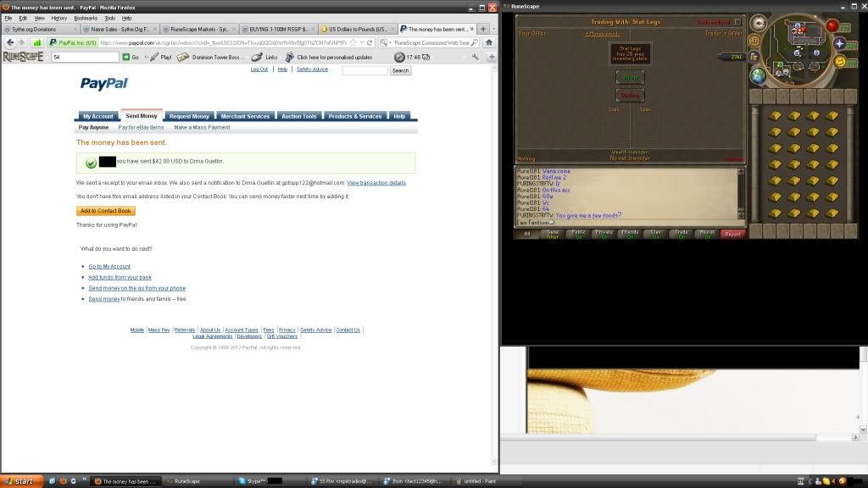
Task: Select the All chat filter
Action: pos(527,234)
